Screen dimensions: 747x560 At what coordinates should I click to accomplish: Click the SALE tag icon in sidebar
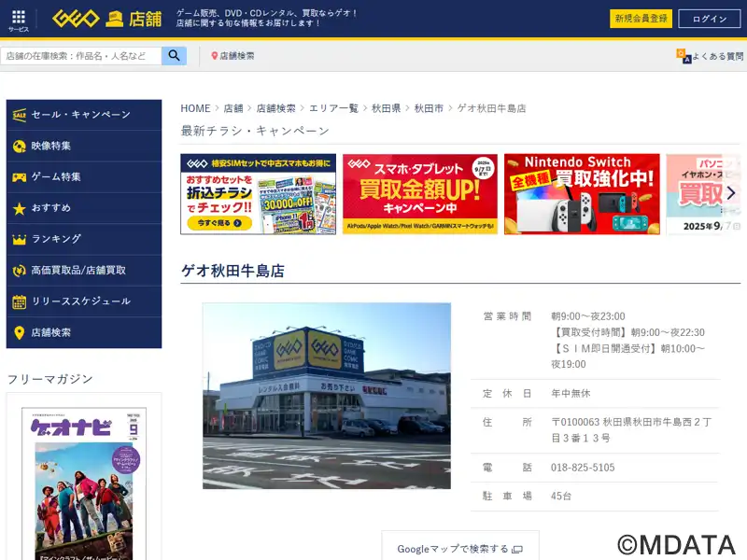tap(19, 115)
